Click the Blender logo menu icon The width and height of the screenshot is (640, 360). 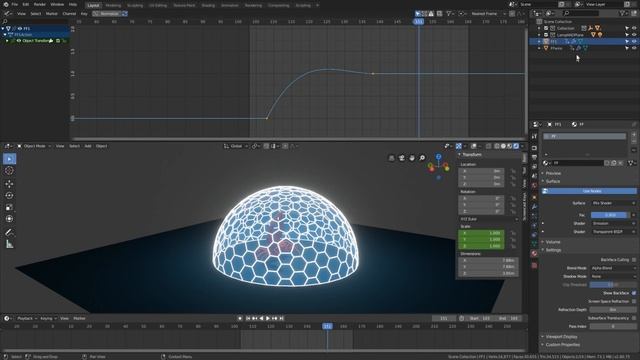pos(5,4)
